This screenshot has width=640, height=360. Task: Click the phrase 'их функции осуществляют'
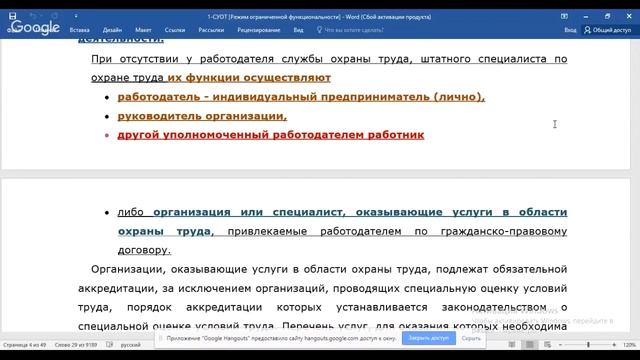tap(249, 78)
